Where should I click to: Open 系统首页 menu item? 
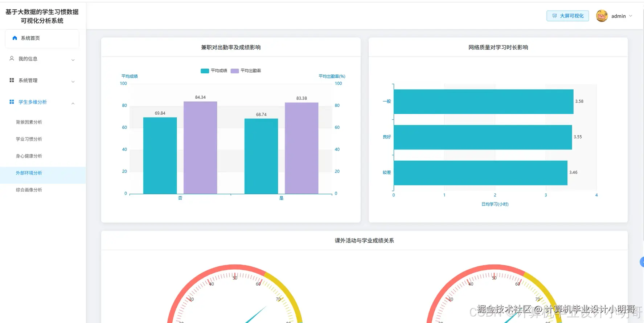tap(42, 38)
